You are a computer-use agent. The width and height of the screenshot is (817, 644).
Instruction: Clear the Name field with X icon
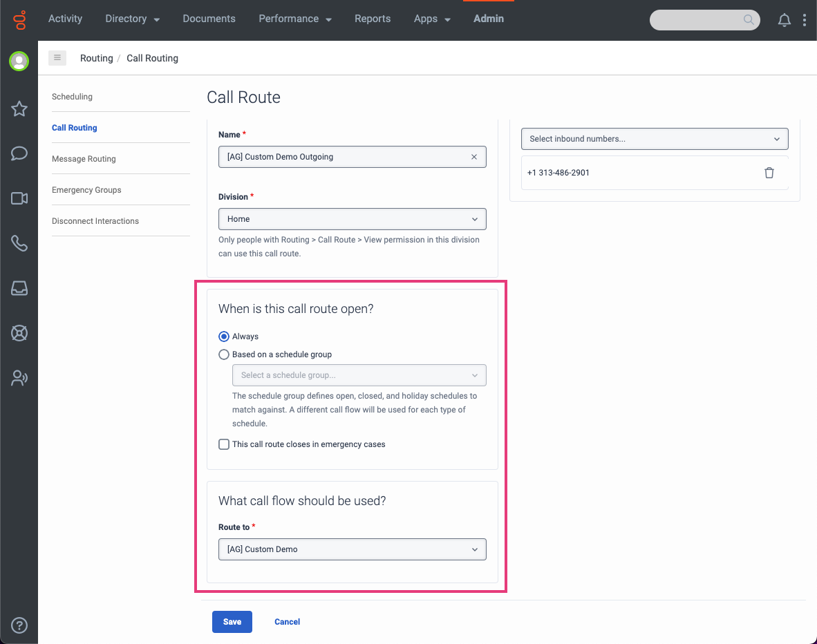(x=474, y=157)
